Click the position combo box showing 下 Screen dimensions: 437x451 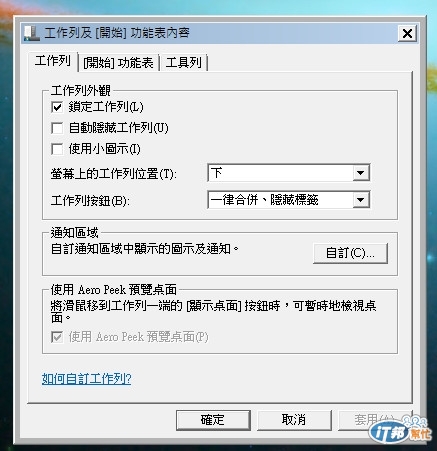289,173
